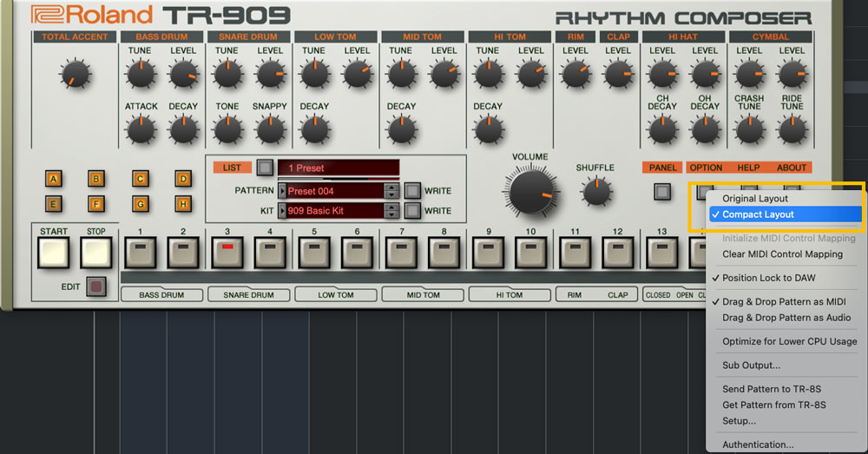Image resolution: width=868 pixels, height=454 pixels.
Task: Click step button 2
Action: click(x=183, y=253)
